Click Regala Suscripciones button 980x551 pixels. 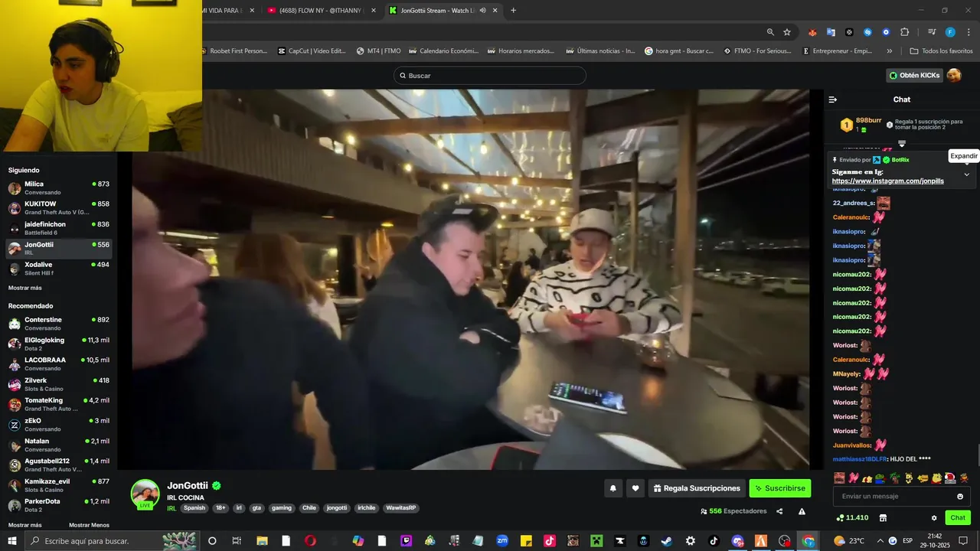[x=697, y=488]
